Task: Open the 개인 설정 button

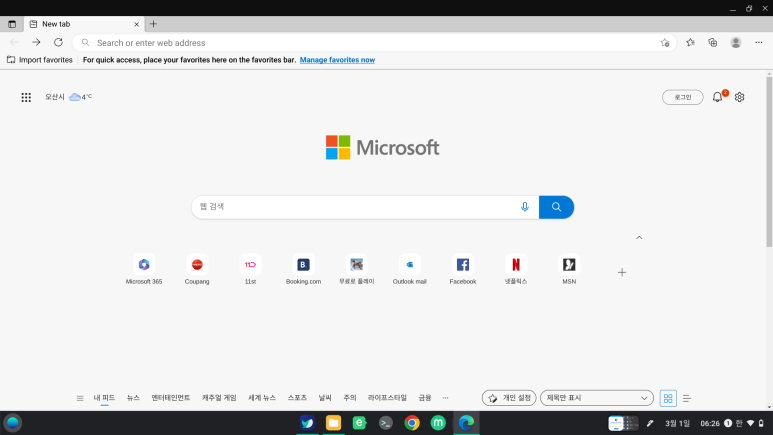Action: 509,398
